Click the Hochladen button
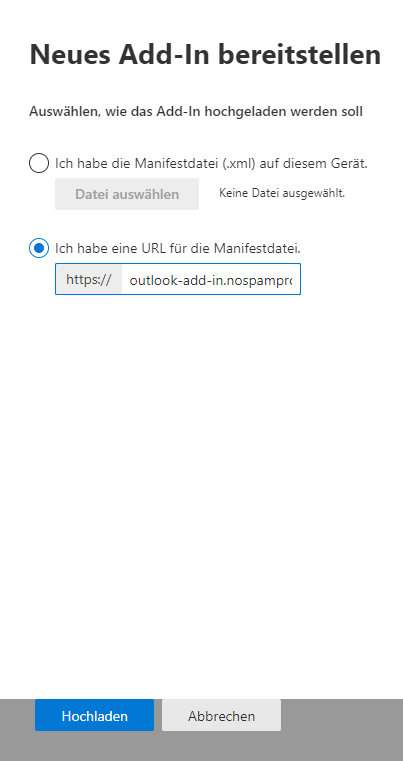 (x=94, y=715)
